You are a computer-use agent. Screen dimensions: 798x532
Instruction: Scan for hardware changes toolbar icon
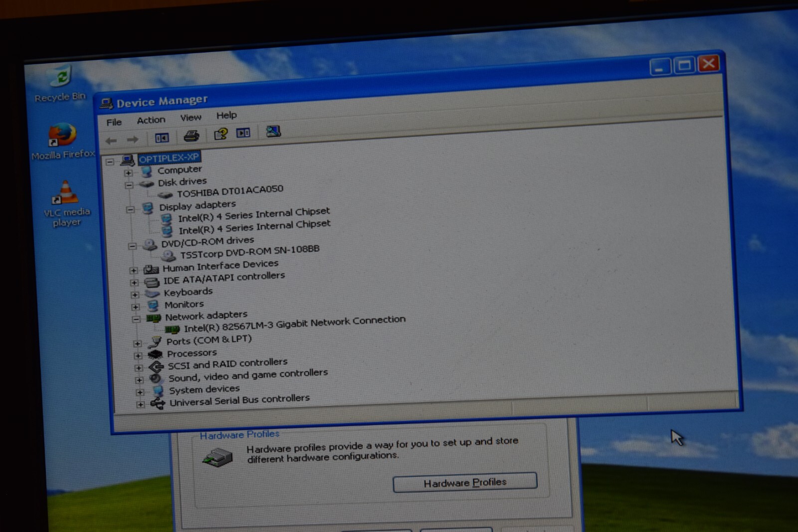click(x=273, y=131)
